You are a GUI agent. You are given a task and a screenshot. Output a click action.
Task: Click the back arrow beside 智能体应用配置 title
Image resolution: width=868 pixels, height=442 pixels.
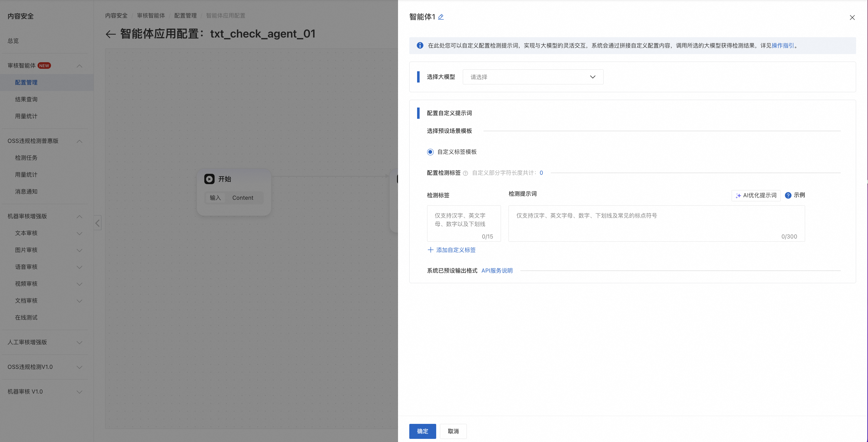click(x=110, y=34)
